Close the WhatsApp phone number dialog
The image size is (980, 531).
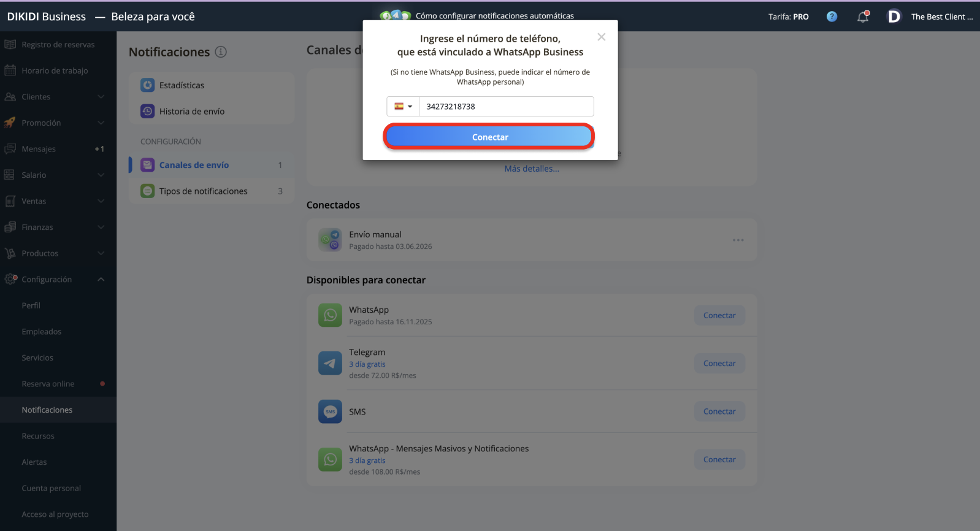(x=602, y=37)
